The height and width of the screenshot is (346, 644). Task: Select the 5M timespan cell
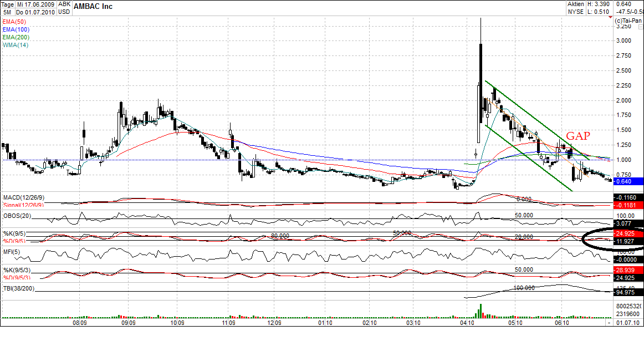pos(7,12)
